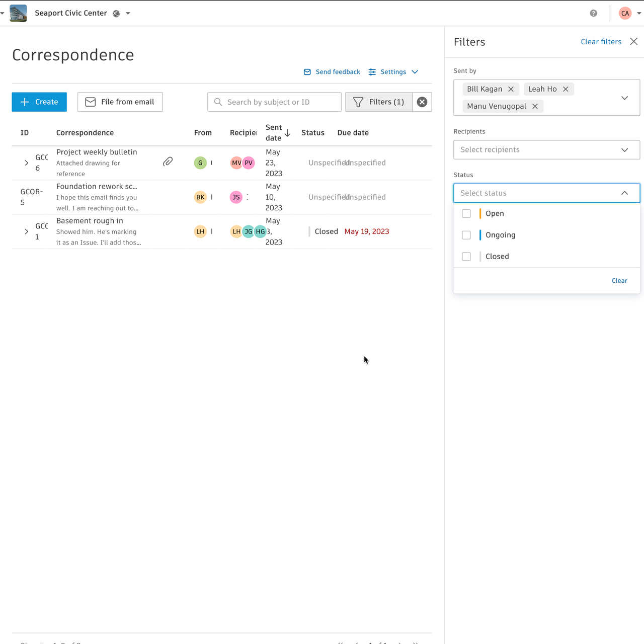Open the Select recipients dropdown

(x=546, y=150)
